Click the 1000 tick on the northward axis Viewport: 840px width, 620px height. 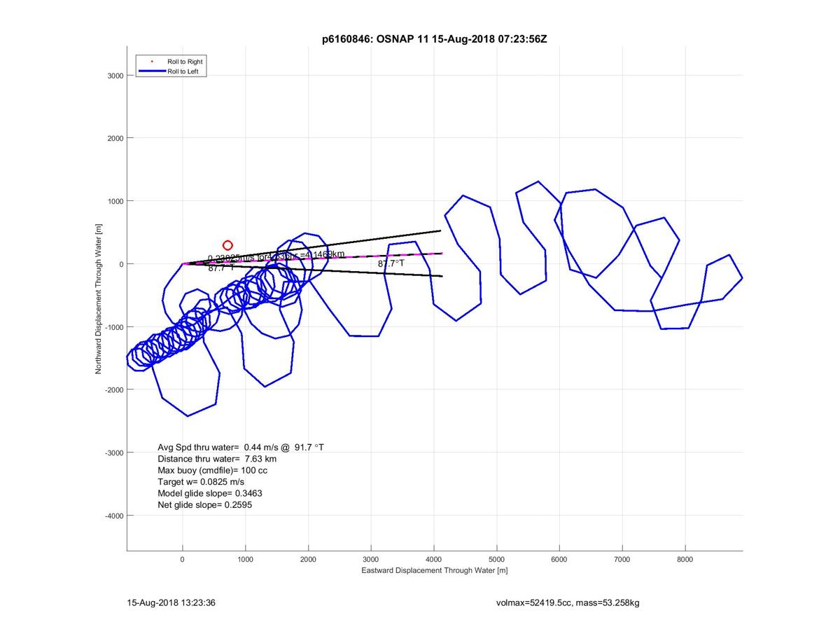coord(115,201)
